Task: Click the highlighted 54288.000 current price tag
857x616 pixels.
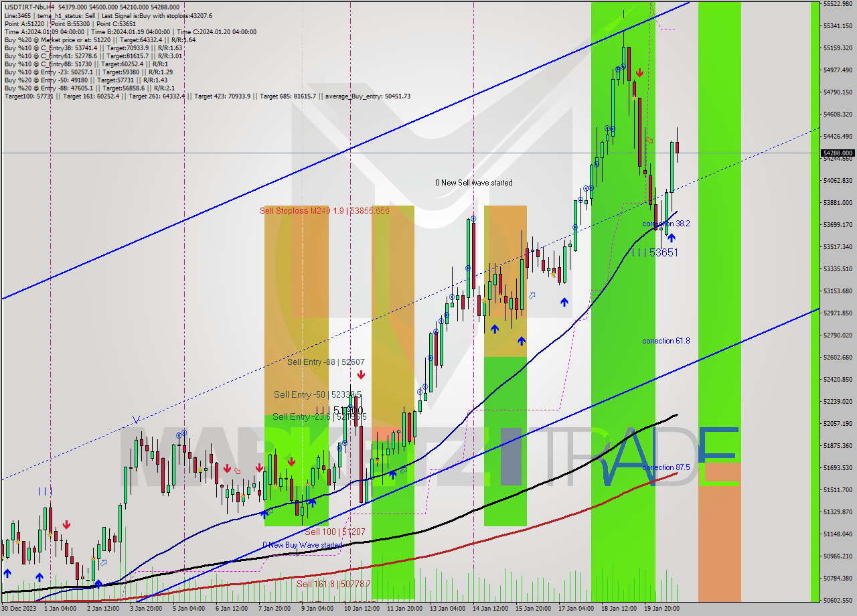Action: (838, 153)
